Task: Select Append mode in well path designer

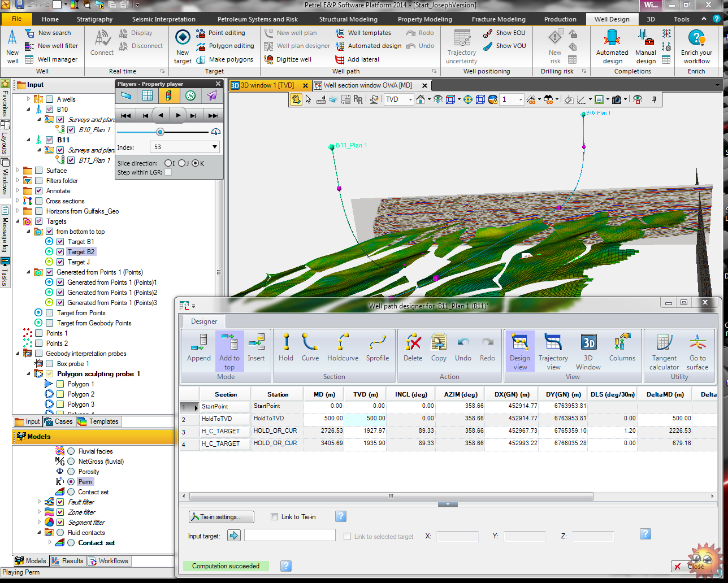Action: tap(199, 348)
